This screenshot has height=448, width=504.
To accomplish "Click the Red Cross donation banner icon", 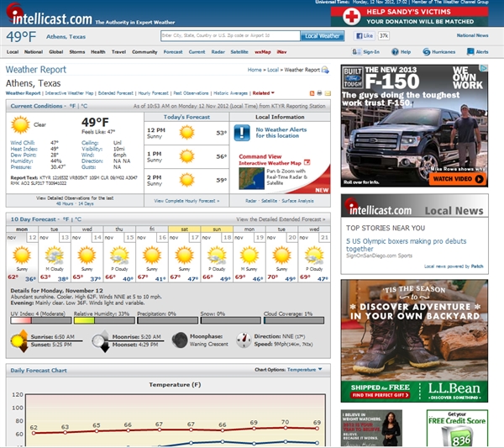I will click(x=351, y=17).
